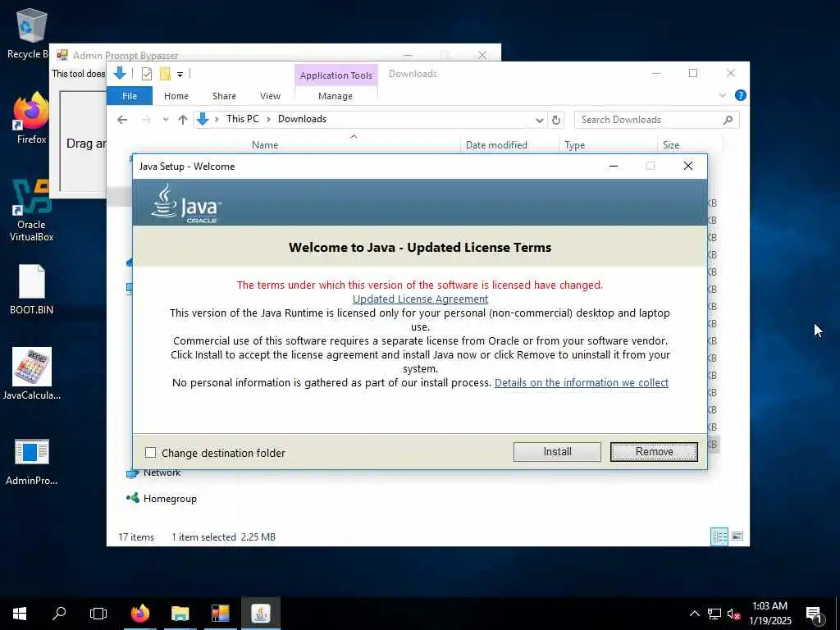This screenshot has height=630, width=840.
Task: Maximize the File Explorer Downloads window
Action: point(693,73)
